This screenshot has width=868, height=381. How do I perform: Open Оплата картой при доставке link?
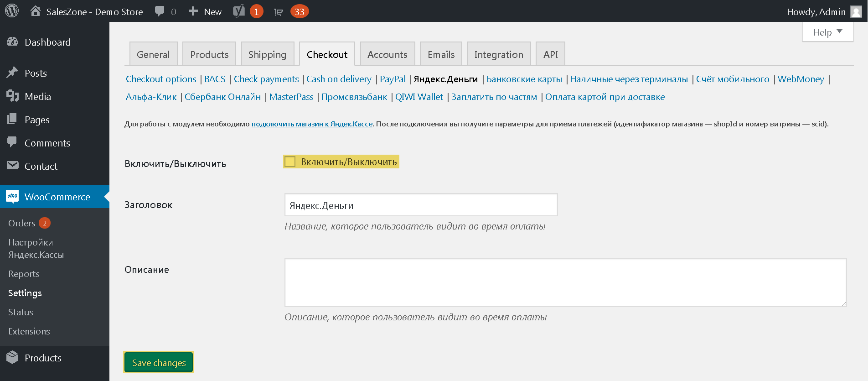[x=605, y=97]
